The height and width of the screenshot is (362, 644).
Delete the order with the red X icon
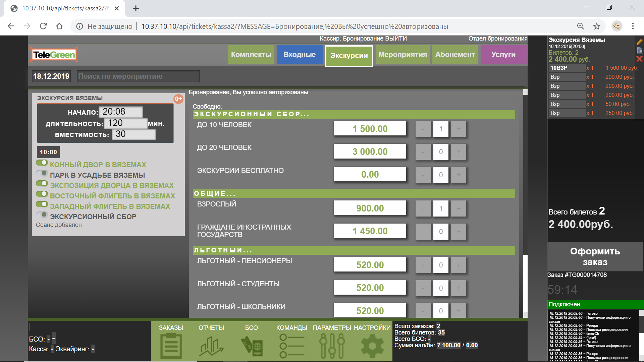(x=639, y=59)
